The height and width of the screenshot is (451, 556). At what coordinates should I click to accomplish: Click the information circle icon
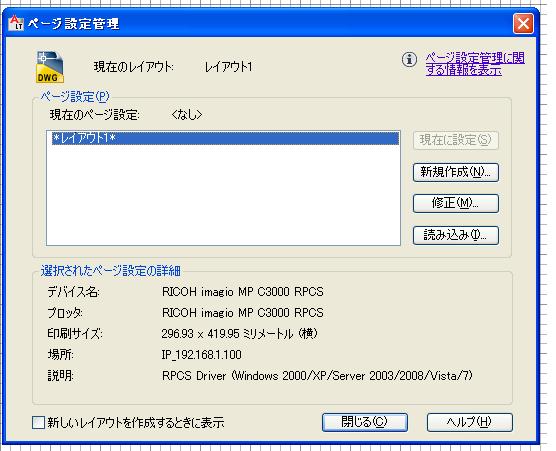[409, 60]
